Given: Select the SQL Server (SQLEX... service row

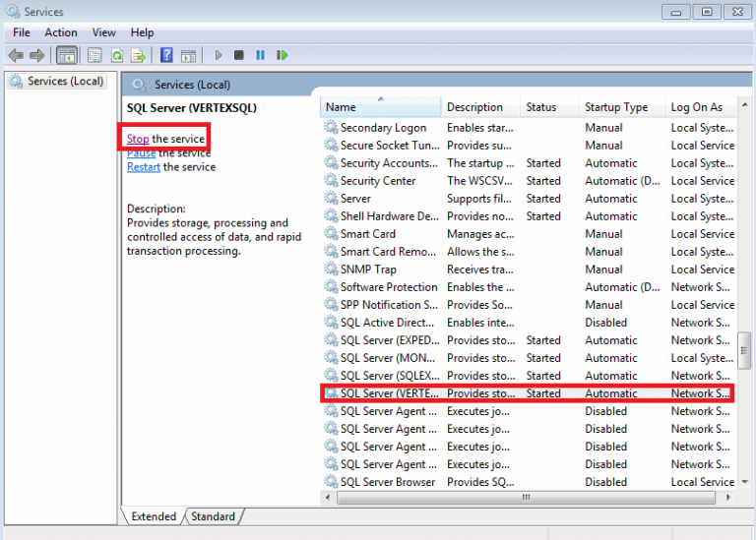Looking at the screenshot, I should coord(528,376).
